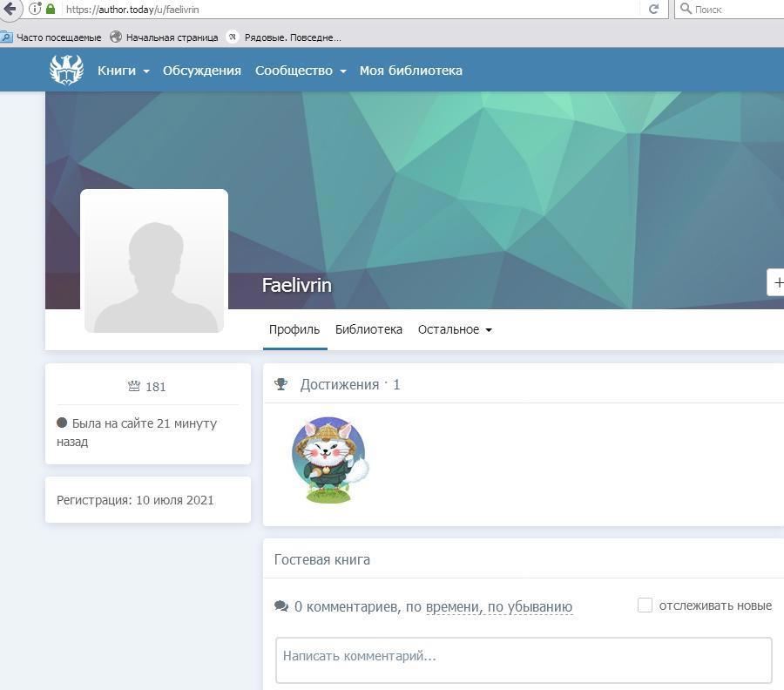Expand the Книги dropdown menu

tap(123, 71)
